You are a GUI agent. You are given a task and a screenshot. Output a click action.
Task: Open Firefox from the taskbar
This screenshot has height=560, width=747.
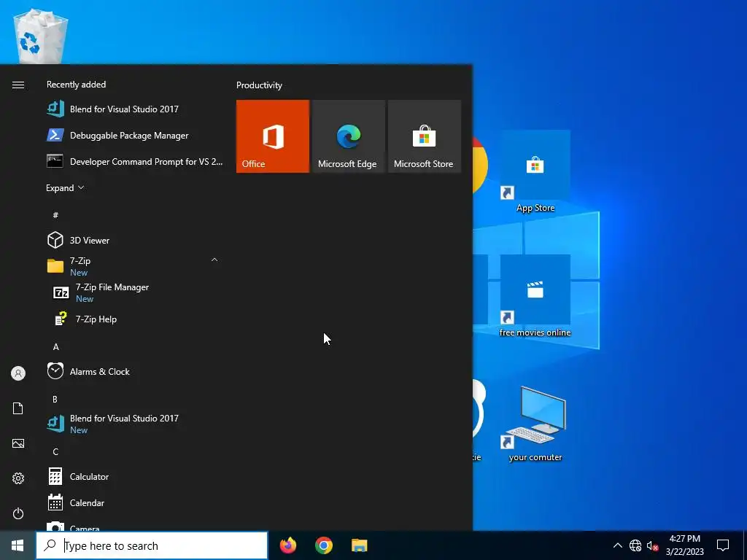pyautogui.click(x=287, y=545)
